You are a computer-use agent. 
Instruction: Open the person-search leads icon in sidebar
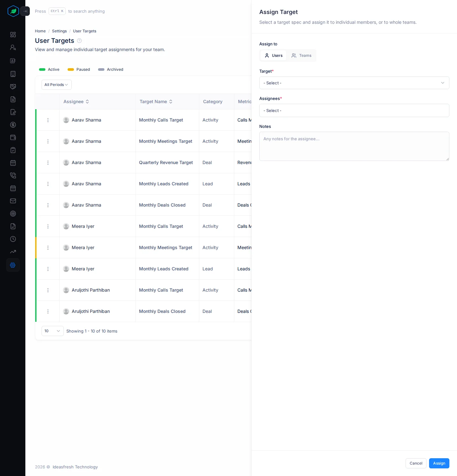point(13,47)
